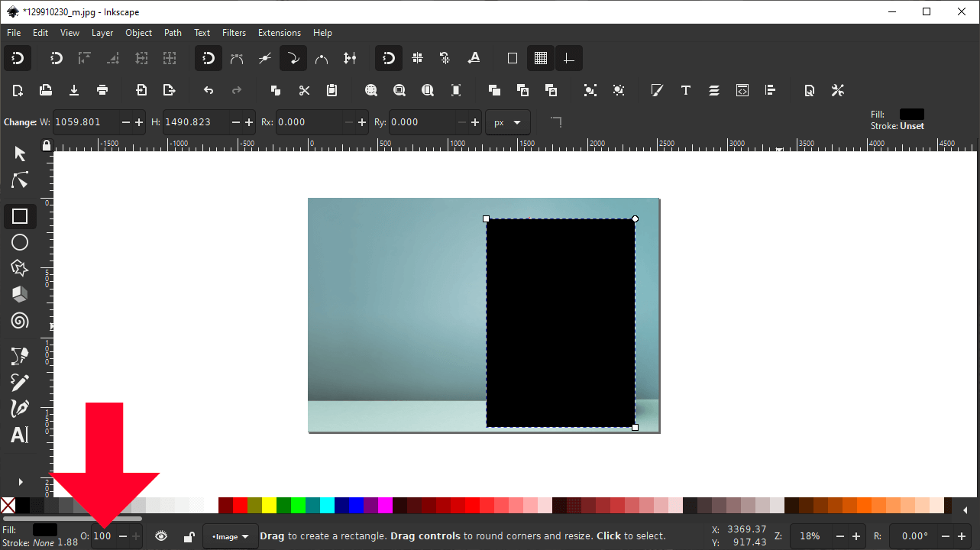Open the Extensions menu

pyautogui.click(x=279, y=33)
